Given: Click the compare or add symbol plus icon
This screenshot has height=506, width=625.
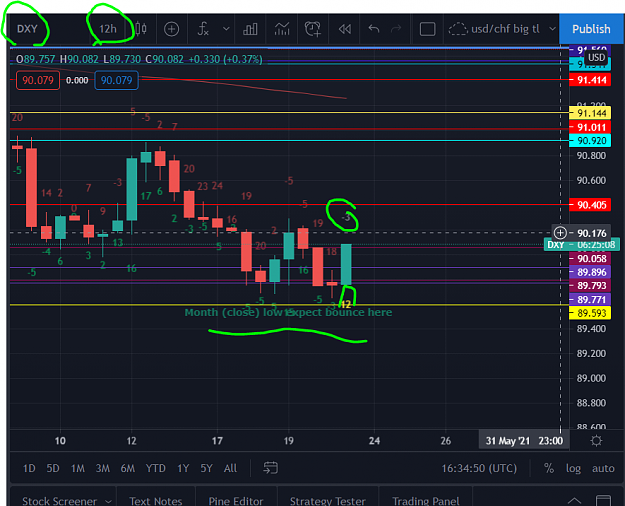Looking at the screenshot, I should [171, 29].
